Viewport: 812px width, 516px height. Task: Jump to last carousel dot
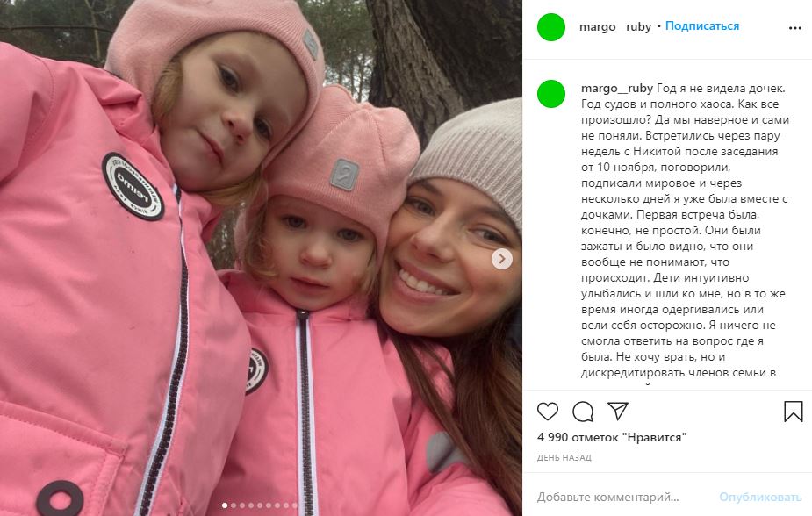(x=295, y=505)
